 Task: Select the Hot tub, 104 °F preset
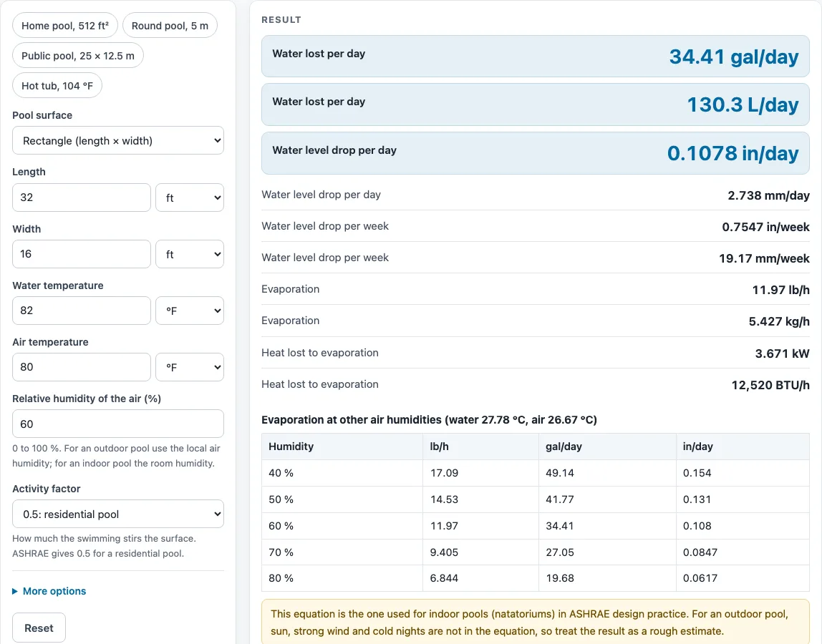click(x=57, y=86)
